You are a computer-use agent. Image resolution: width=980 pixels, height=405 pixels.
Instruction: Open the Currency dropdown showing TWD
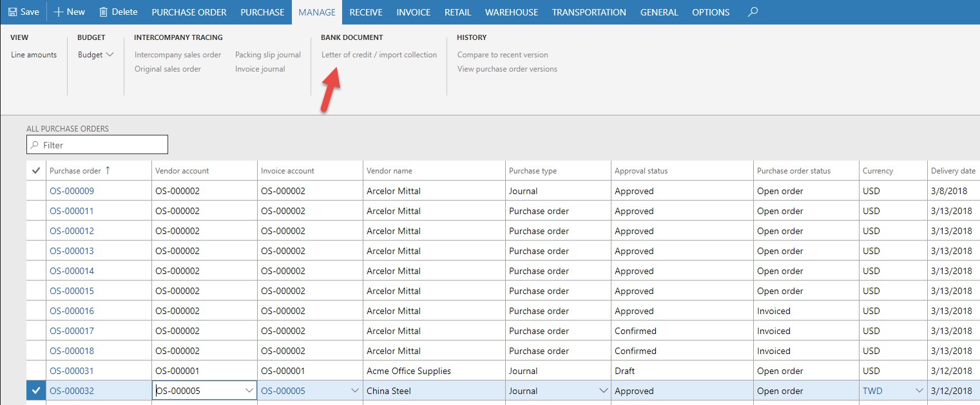[x=919, y=391]
